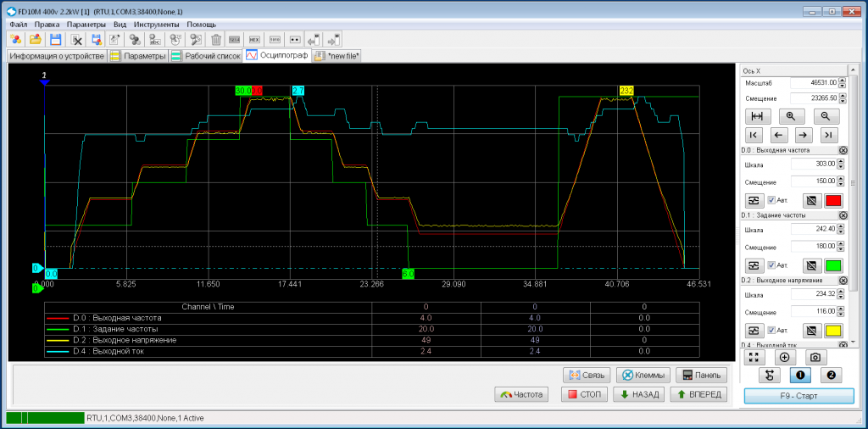
Task: Click the red СТОП button
Action: (584, 395)
